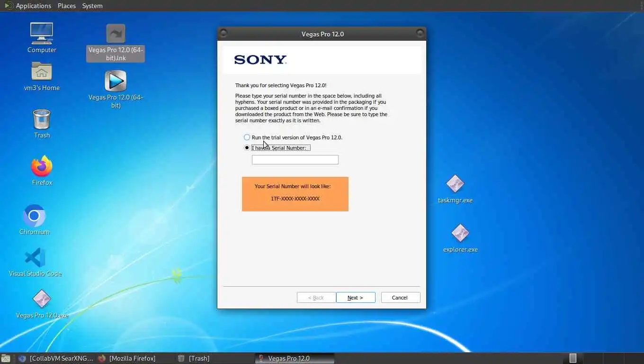This screenshot has height=364, width=644.
Task: Click the orange serial number example box
Action: (295, 194)
